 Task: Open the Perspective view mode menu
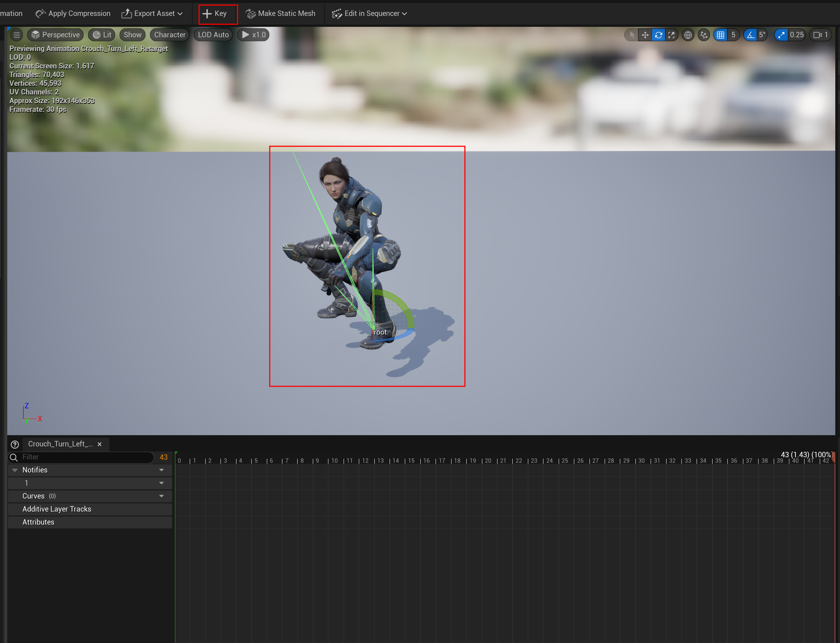pos(56,35)
